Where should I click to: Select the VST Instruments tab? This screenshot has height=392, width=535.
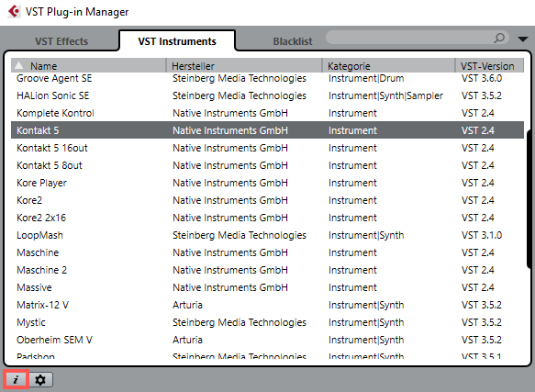click(177, 41)
